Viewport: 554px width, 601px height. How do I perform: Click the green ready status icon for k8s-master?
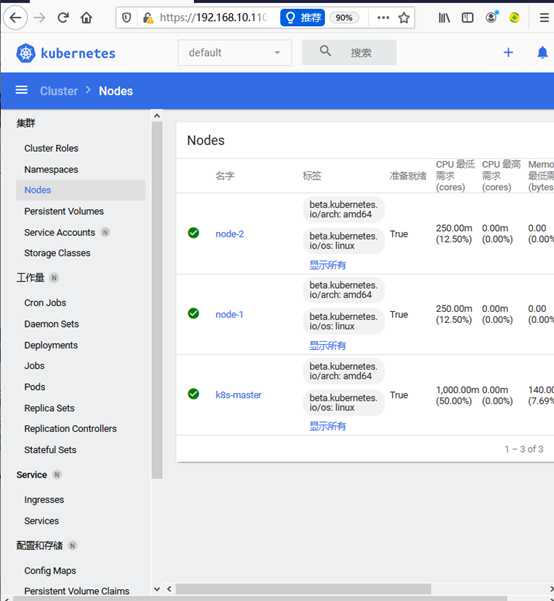pos(194,394)
